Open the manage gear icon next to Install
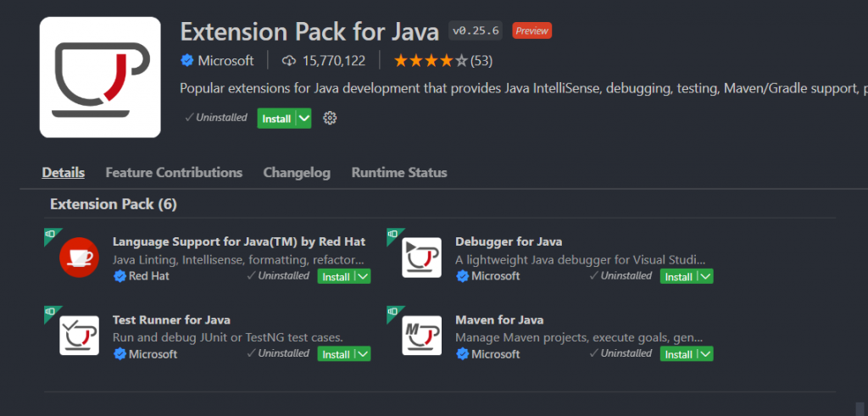 tap(330, 118)
